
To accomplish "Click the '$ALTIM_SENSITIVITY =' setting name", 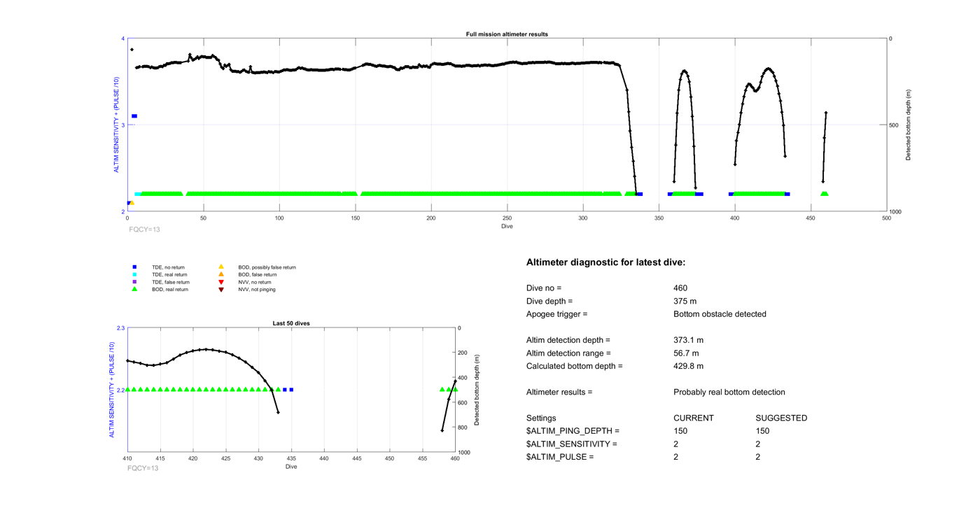I will (571, 444).
